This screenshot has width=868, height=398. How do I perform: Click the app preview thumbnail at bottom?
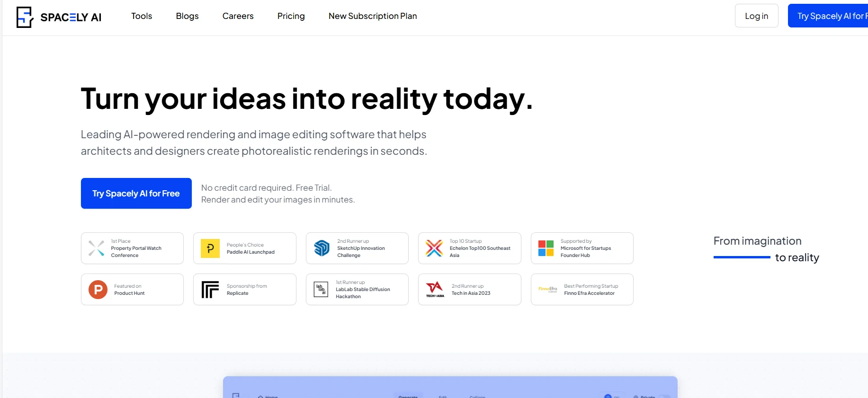(x=450, y=387)
